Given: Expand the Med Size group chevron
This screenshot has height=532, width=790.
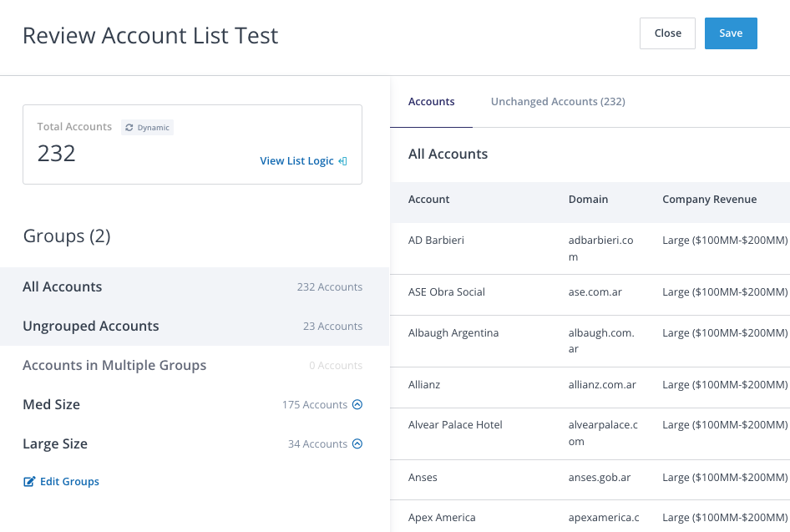Looking at the screenshot, I should [357, 405].
